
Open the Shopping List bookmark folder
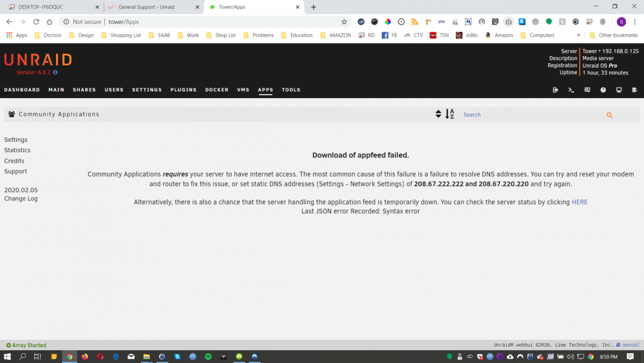click(x=121, y=35)
